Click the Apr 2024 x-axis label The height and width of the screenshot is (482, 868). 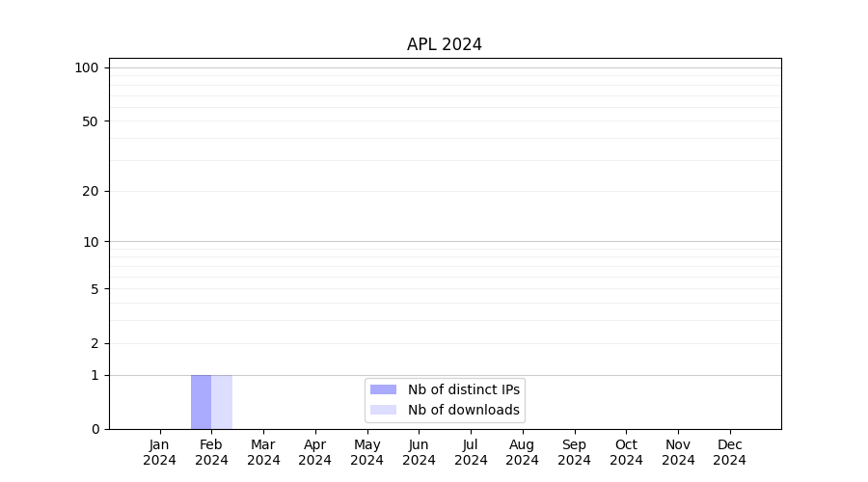pos(315,452)
